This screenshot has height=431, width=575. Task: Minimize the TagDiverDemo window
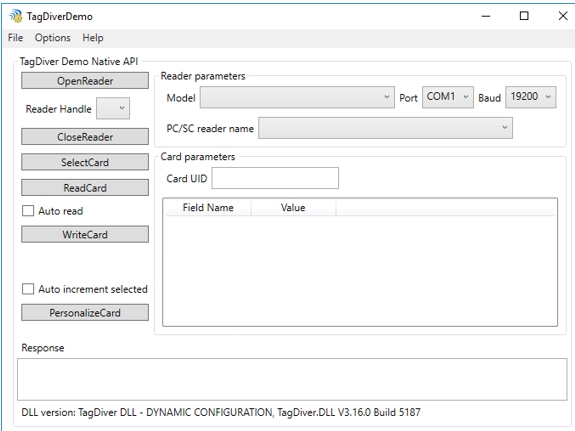(x=486, y=16)
